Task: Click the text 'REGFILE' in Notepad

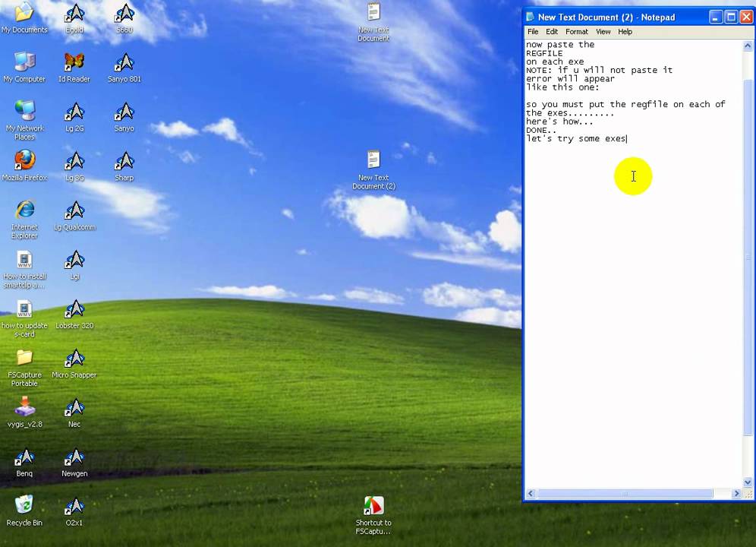Action: click(544, 53)
